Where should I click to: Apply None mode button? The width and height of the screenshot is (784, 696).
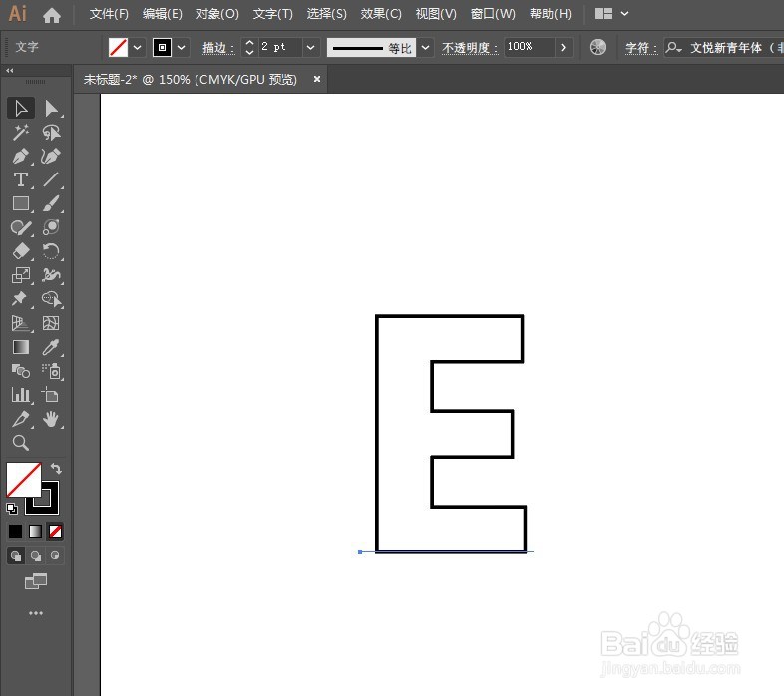[55, 532]
